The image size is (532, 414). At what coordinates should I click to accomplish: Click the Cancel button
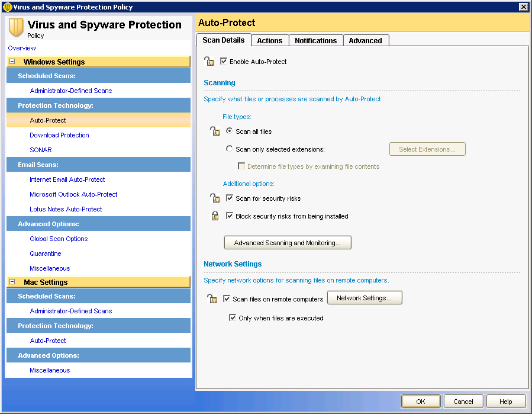click(463, 402)
